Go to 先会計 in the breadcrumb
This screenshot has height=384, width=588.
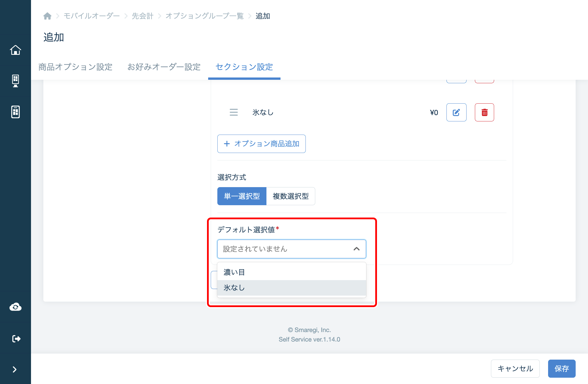coord(142,16)
